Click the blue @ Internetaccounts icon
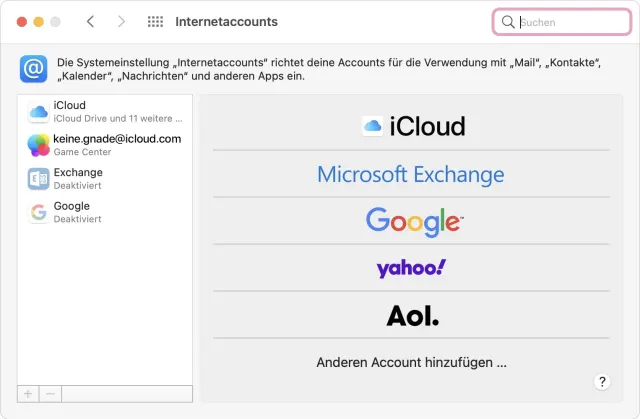The image size is (640, 419). (33, 69)
